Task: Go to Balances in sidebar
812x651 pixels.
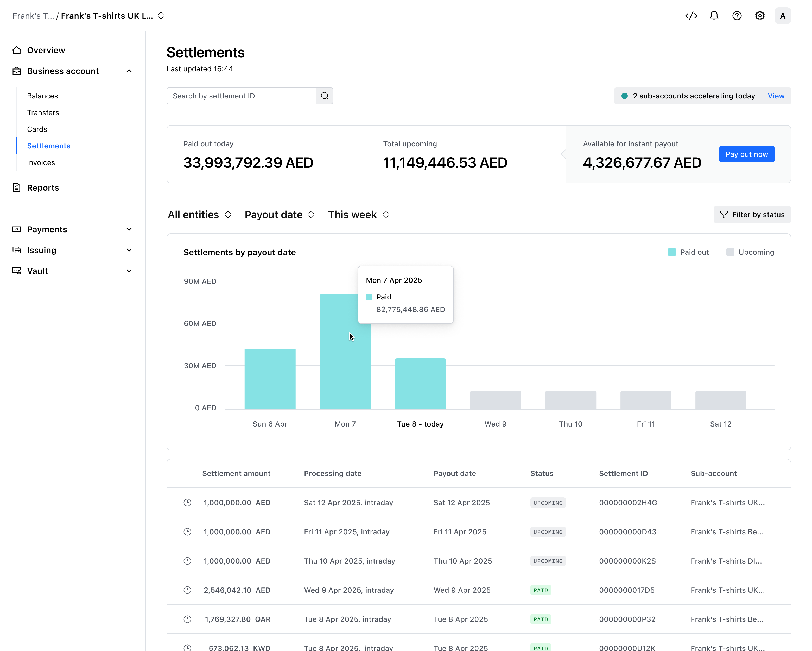Action: pos(43,96)
